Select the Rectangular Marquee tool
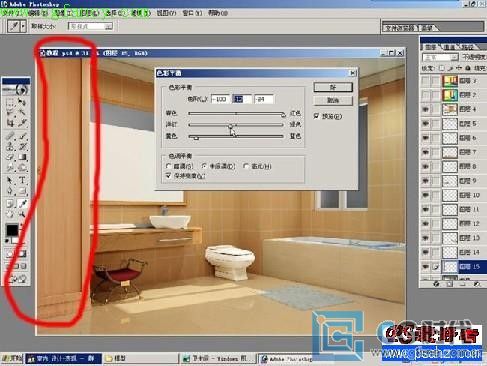 click(x=10, y=102)
